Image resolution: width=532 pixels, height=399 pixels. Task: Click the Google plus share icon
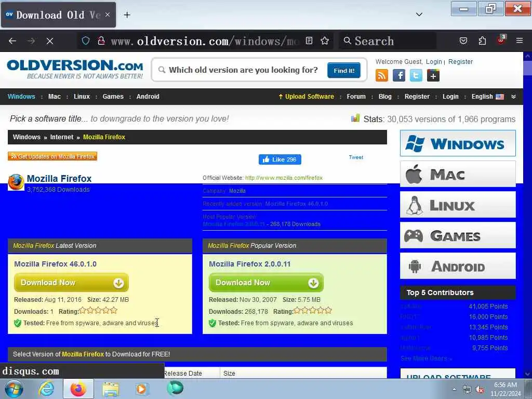coord(433,75)
